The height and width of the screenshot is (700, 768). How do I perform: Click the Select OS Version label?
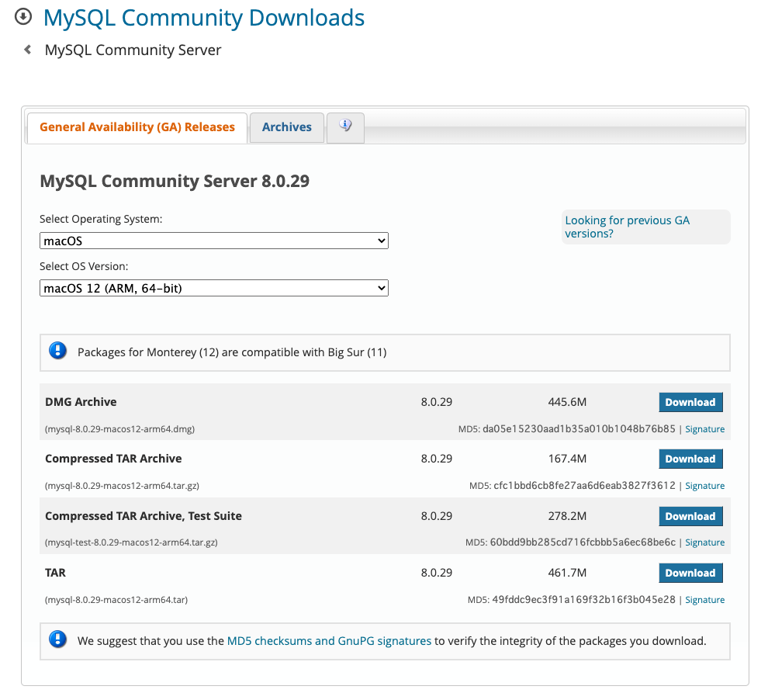coord(84,266)
